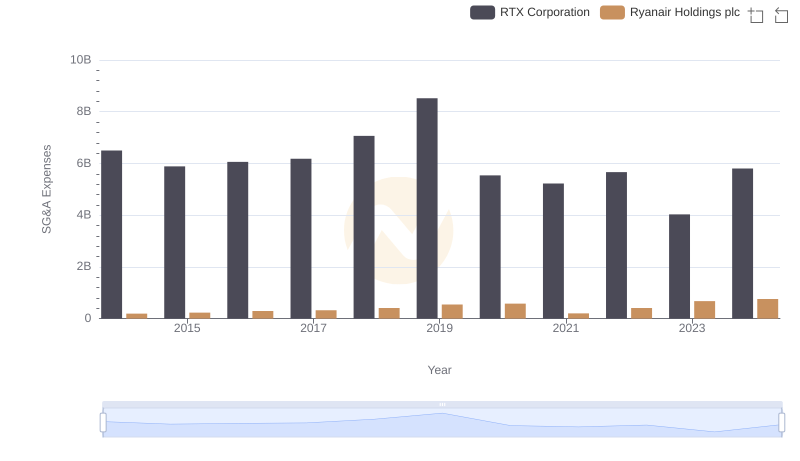The image size is (800, 461).
Task: Toggle RTX Corporation series in legend
Action: (x=530, y=12)
